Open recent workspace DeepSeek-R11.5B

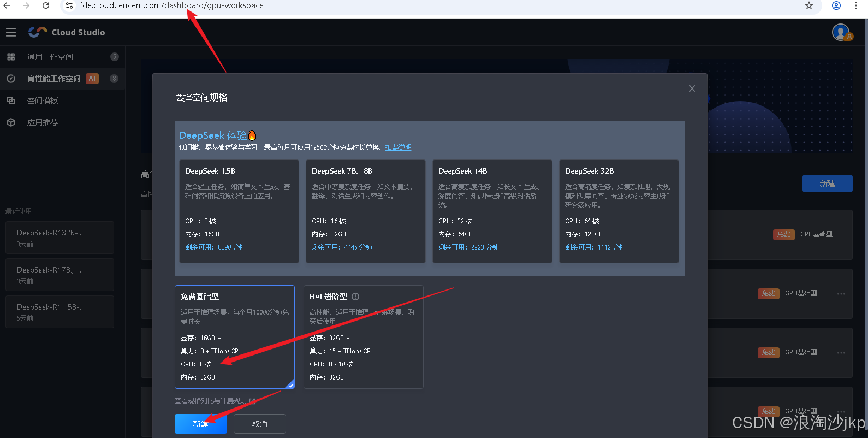click(60, 312)
